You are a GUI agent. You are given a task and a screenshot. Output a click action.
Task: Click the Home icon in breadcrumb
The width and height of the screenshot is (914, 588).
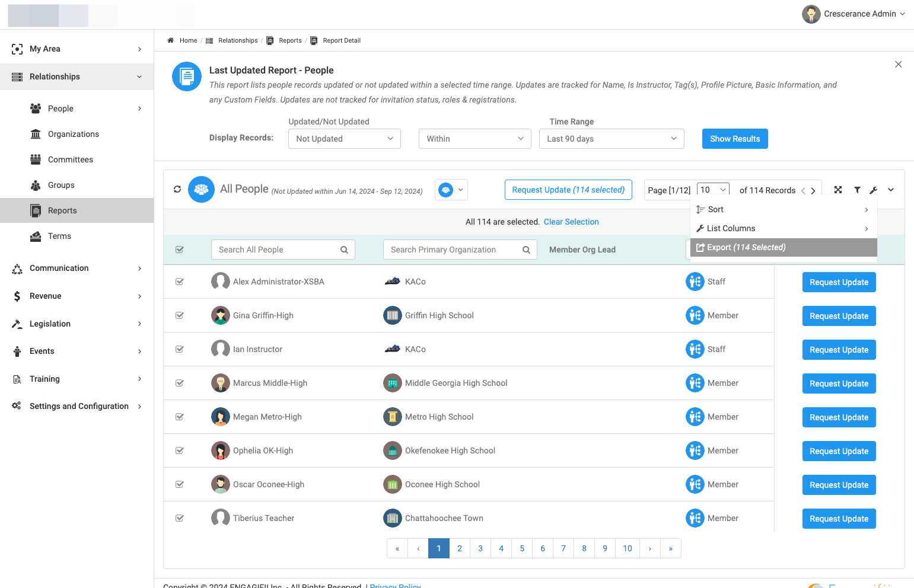point(170,40)
